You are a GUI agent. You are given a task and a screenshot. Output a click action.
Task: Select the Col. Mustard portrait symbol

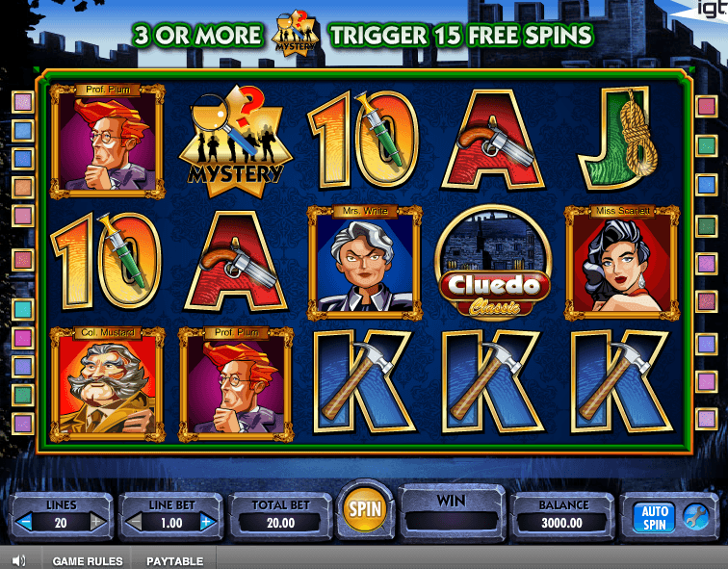tap(107, 384)
